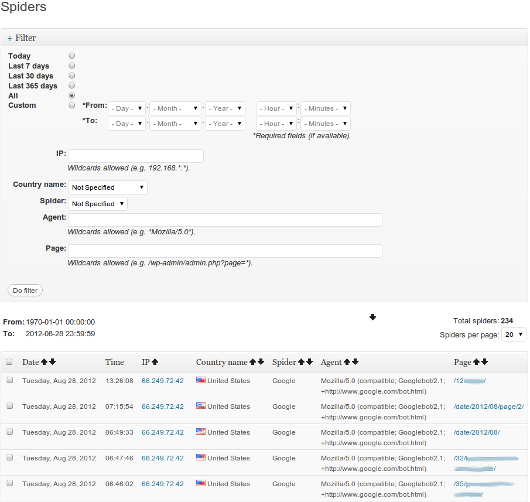Open the Spider filter dropdown
Image resolution: width=530 pixels, height=502 pixels.
[98, 204]
